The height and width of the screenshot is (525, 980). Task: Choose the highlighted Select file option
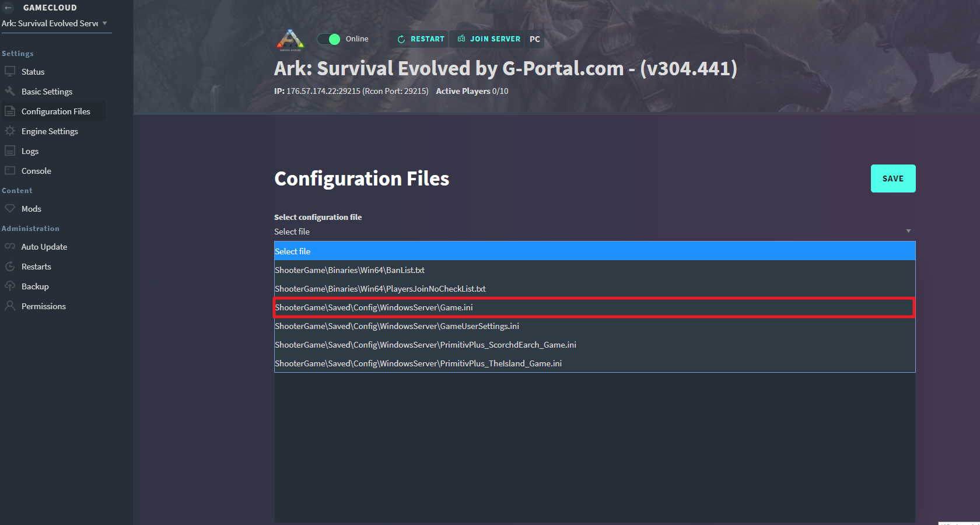[x=595, y=251]
